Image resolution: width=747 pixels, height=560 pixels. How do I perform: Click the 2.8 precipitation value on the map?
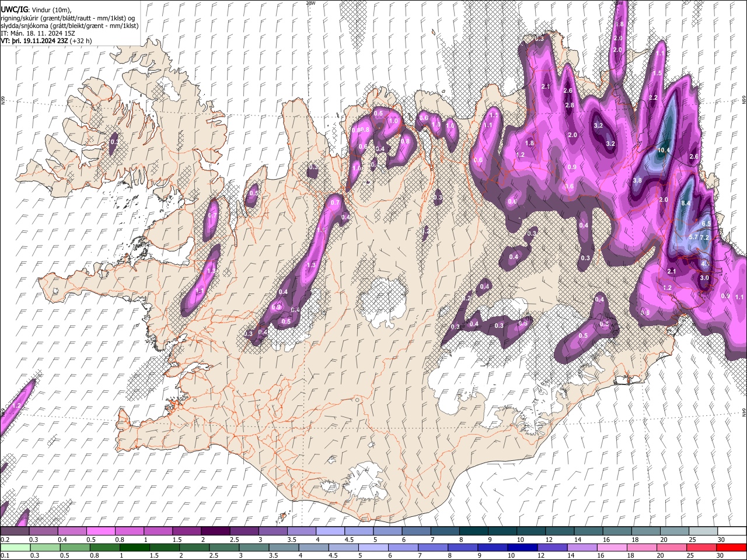570,106
